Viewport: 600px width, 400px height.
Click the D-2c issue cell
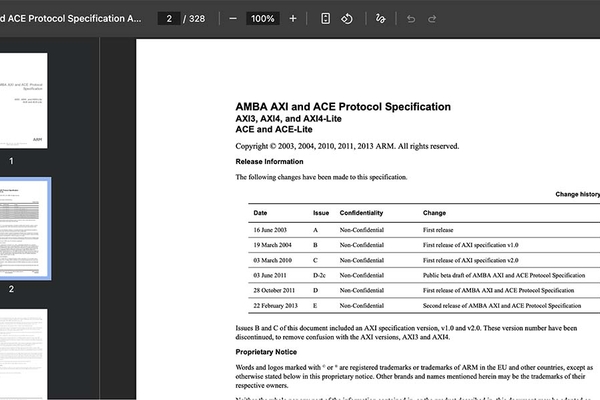pyautogui.click(x=321, y=274)
